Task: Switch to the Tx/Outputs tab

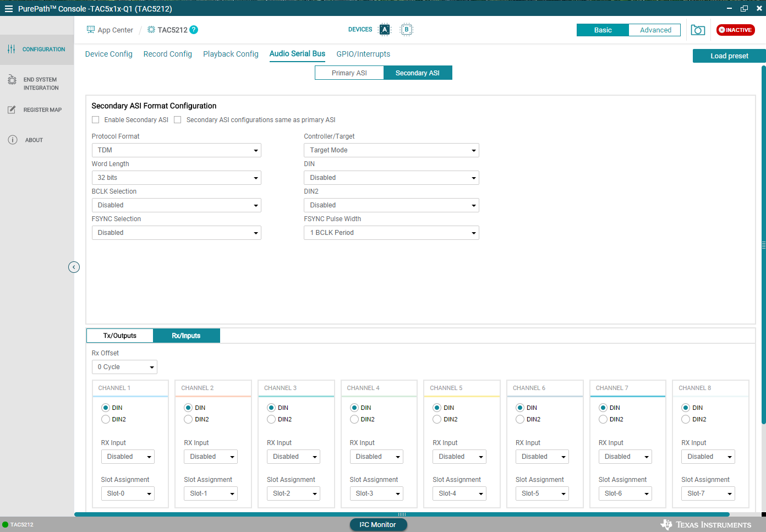Action: click(119, 335)
